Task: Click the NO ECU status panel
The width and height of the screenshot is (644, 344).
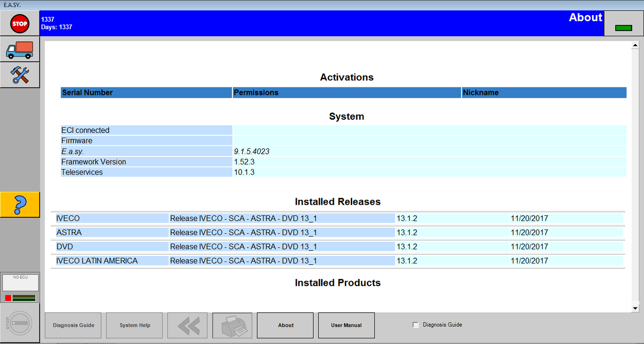Action: tap(20, 282)
